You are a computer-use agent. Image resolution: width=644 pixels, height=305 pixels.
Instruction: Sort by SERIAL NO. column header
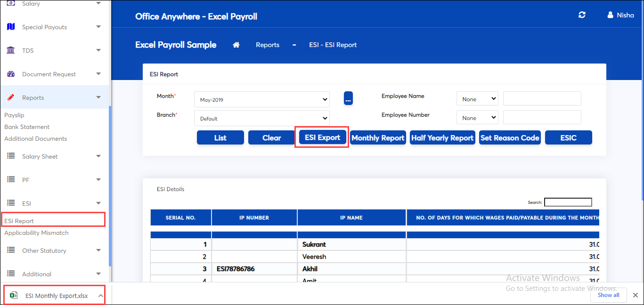click(181, 217)
